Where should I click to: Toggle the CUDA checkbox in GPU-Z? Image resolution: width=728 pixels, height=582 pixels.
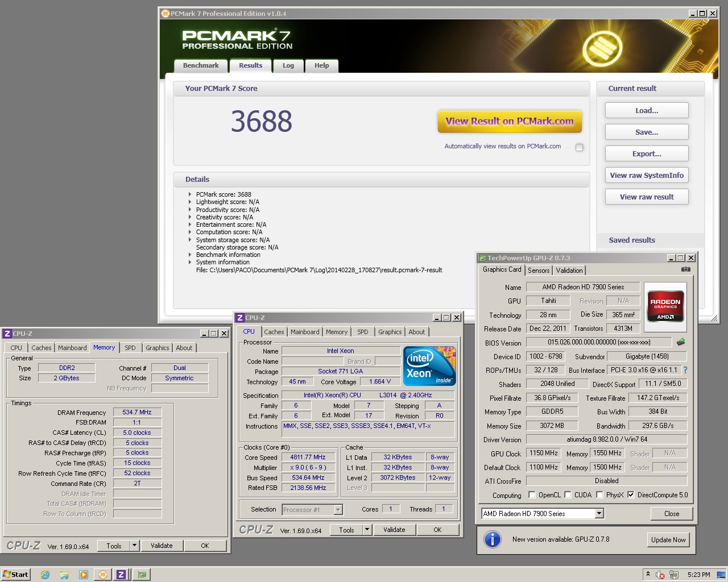[568, 494]
